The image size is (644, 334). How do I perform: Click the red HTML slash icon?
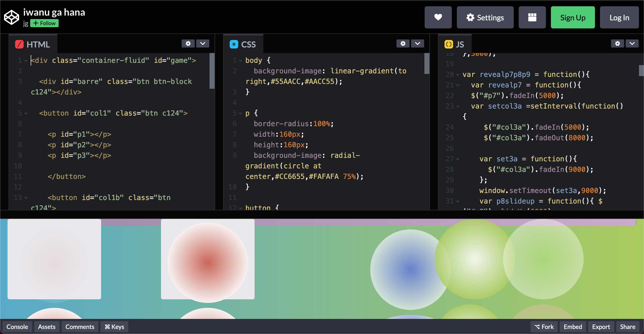(19, 44)
